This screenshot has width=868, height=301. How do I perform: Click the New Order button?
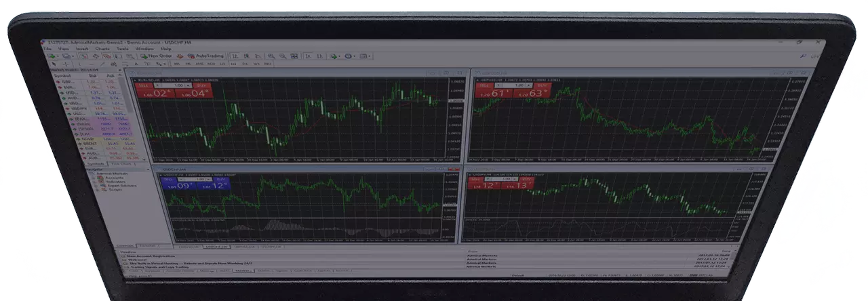point(156,56)
